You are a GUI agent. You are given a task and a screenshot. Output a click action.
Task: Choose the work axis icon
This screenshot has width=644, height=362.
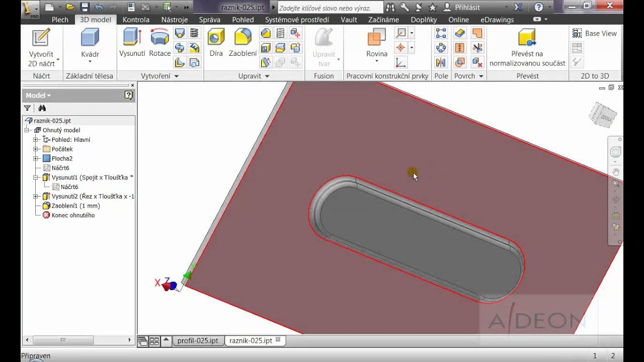tap(401, 33)
